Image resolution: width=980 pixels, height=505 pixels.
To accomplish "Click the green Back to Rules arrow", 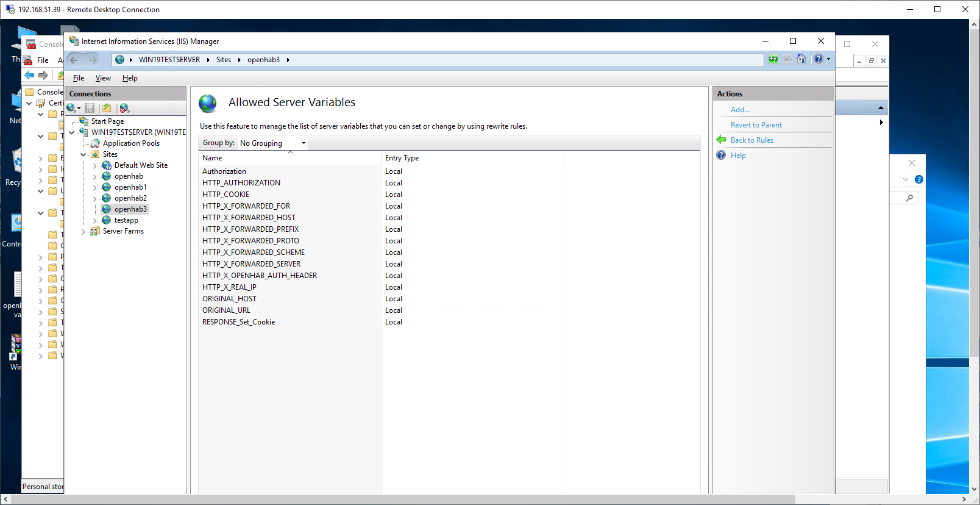I will click(722, 140).
